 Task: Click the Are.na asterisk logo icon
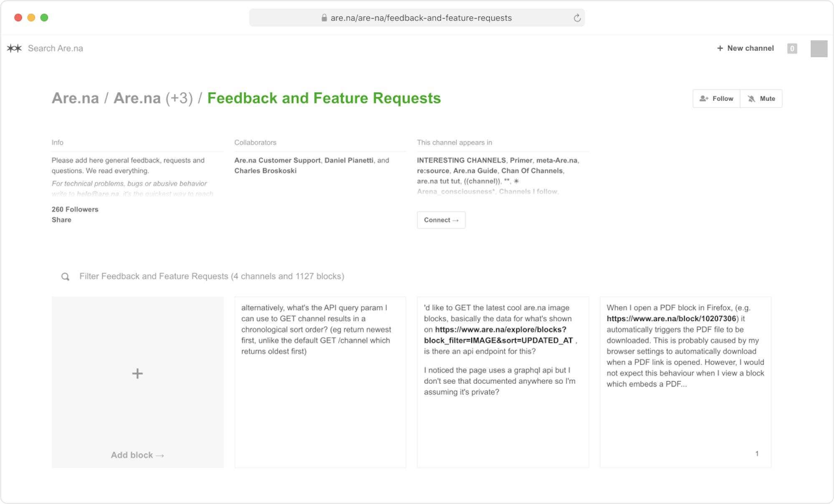coord(15,48)
